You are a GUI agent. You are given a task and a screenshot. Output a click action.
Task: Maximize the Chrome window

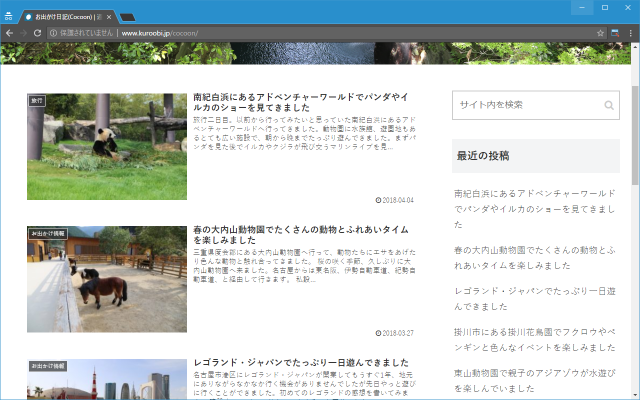pyautogui.click(x=605, y=7)
